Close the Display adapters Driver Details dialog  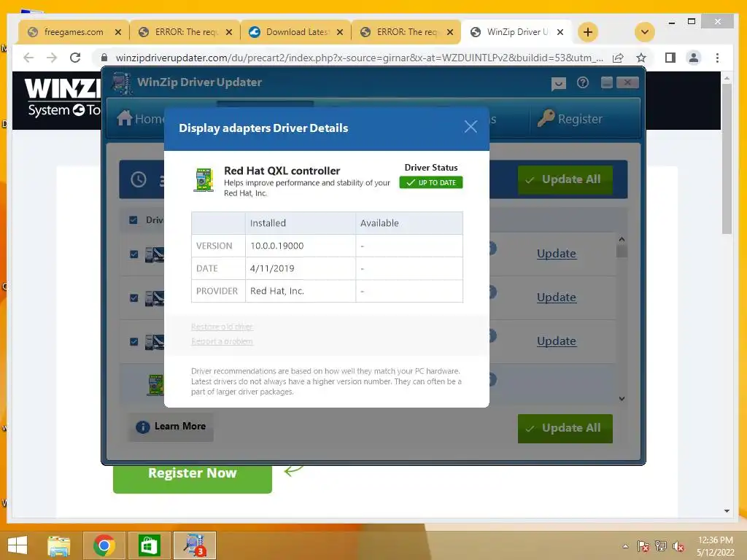471,127
